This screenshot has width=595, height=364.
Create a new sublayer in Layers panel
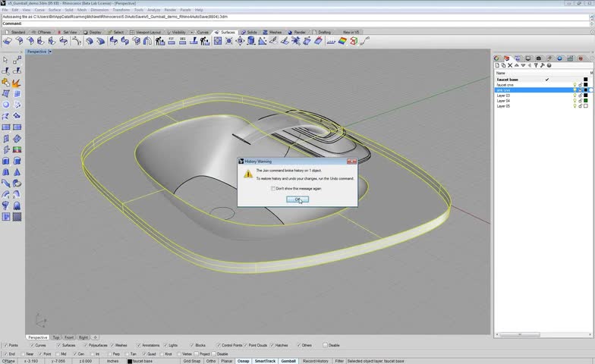[x=504, y=65]
